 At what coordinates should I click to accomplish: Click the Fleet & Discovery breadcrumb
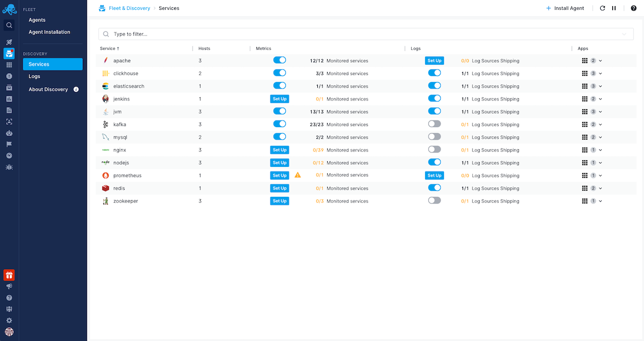point(129,8)
